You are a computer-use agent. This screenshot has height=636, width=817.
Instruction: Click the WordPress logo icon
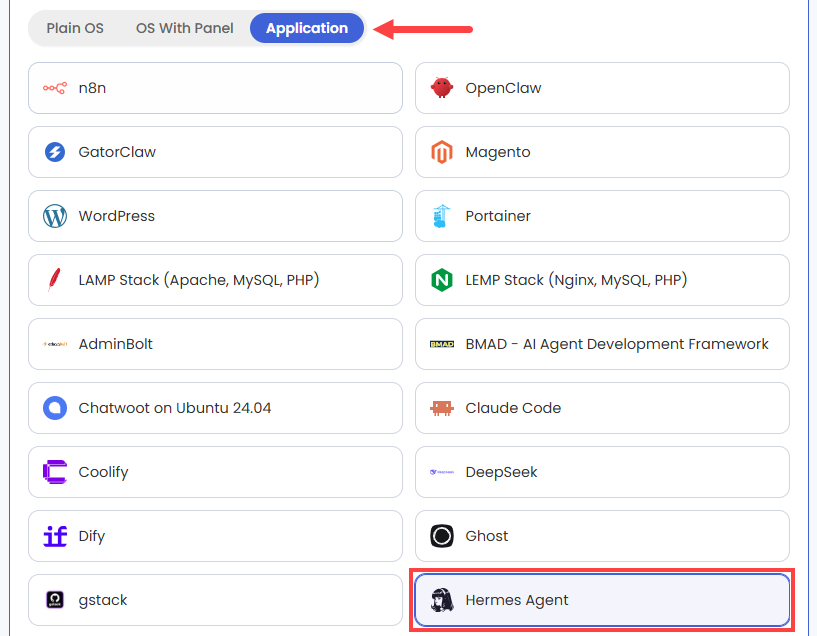coord(55,216)
